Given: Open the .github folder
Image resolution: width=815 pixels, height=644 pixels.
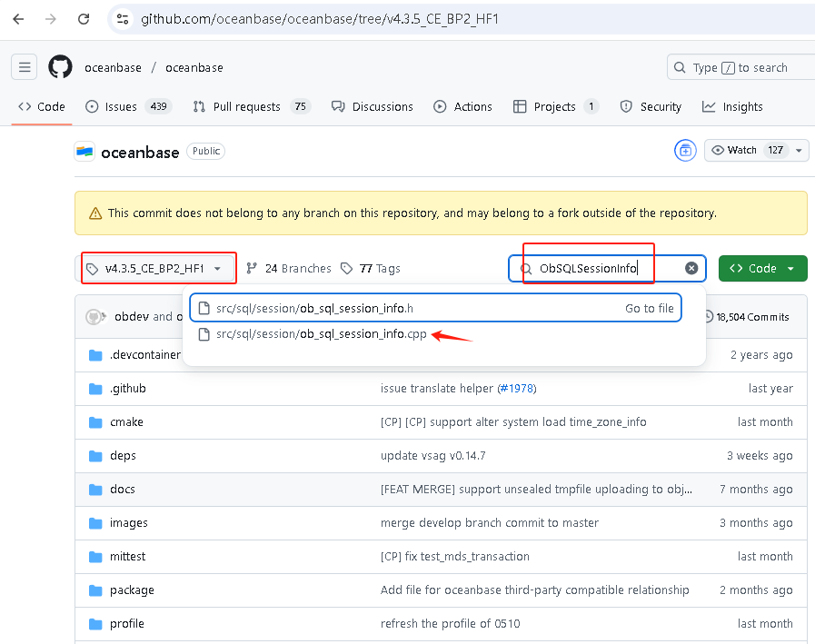Looking at the screenshot, I should pos(128,388).
